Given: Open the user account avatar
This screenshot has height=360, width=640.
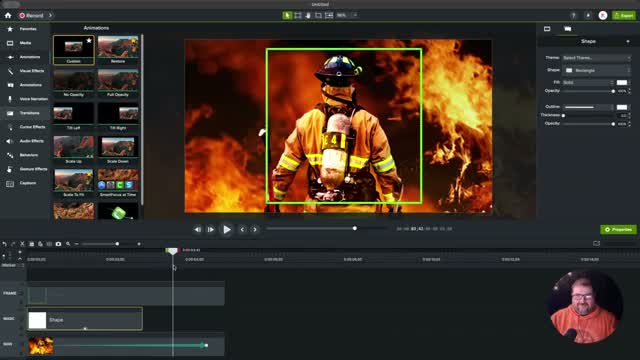Looking at the screenshot, I should (603, 16).
